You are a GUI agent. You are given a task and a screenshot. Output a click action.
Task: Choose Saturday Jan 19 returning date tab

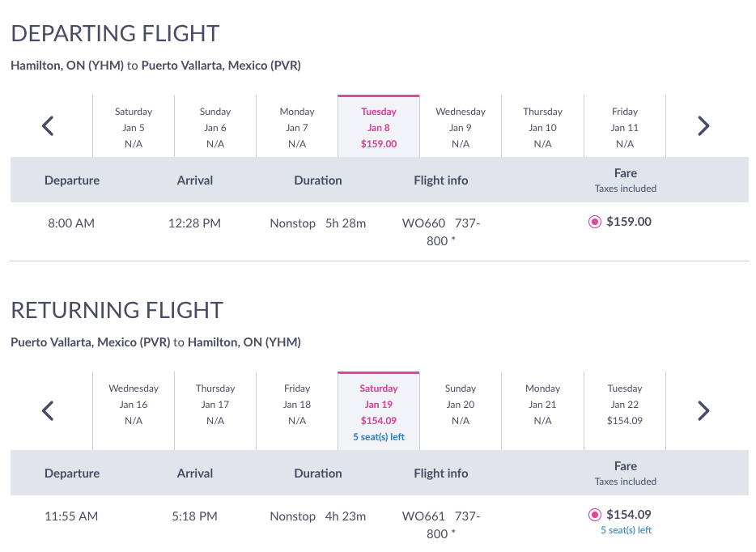coord(379,411)
